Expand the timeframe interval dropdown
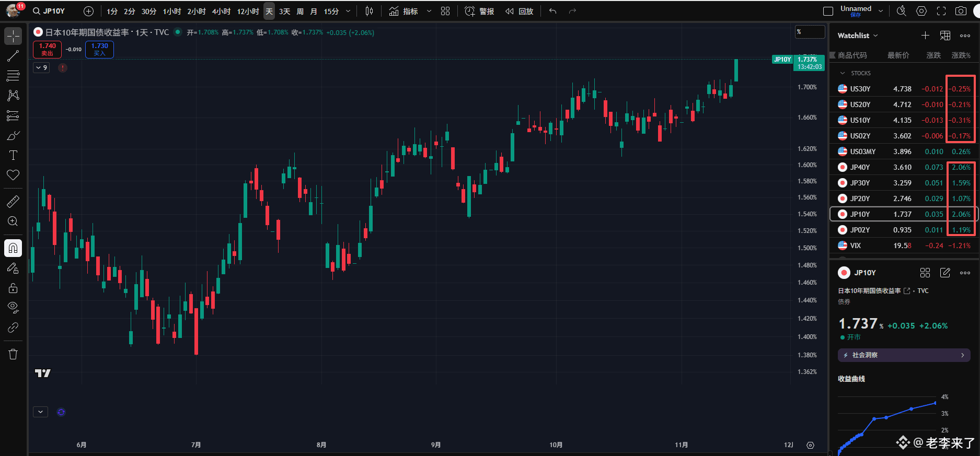The image size is (980, 456). click(x=348, y=11)
